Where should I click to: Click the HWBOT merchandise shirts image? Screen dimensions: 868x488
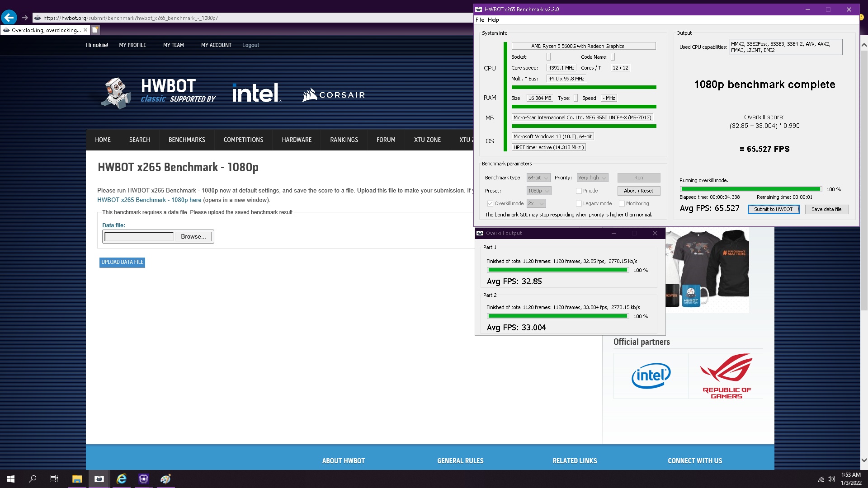[707, 270]
